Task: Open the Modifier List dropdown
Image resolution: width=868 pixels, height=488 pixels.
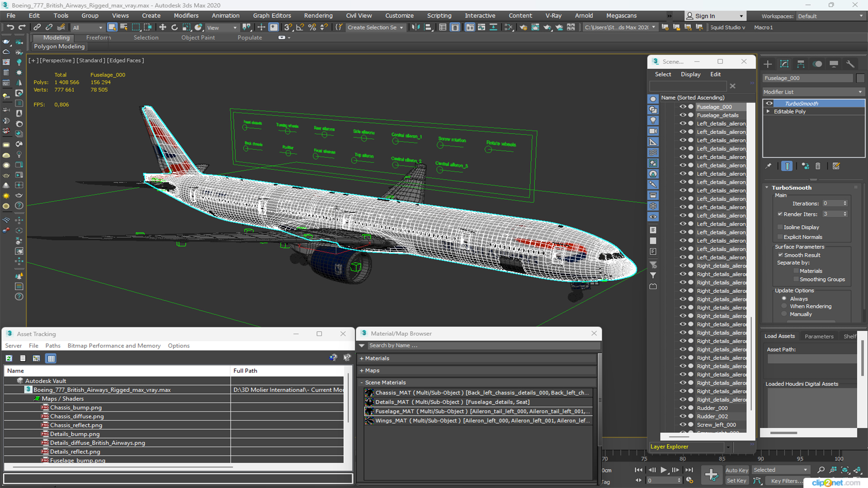Action: click(x=813, y=92)
